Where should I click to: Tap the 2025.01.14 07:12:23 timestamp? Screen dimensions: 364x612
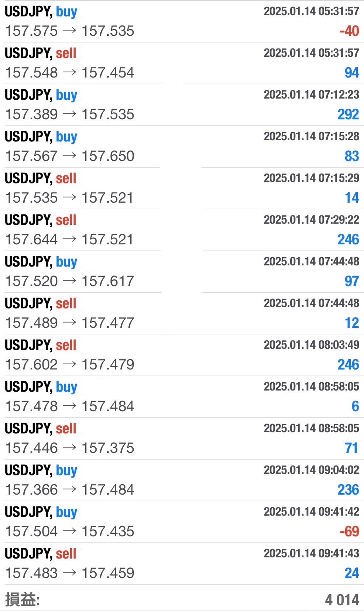coord(311,94)
